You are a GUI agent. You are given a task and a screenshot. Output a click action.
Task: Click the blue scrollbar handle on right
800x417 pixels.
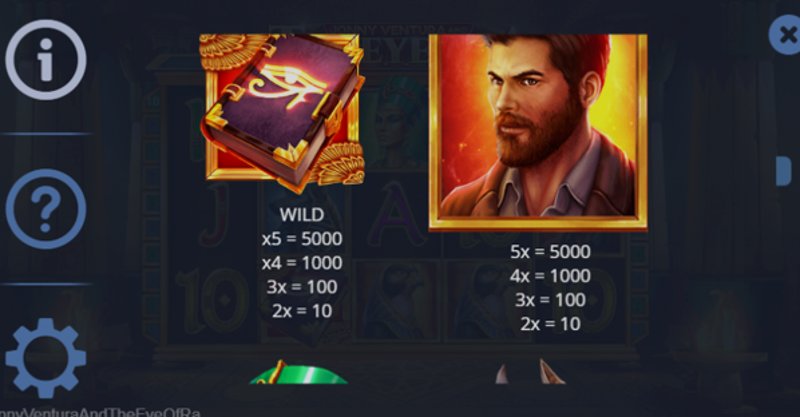click(x=783, y=171)
